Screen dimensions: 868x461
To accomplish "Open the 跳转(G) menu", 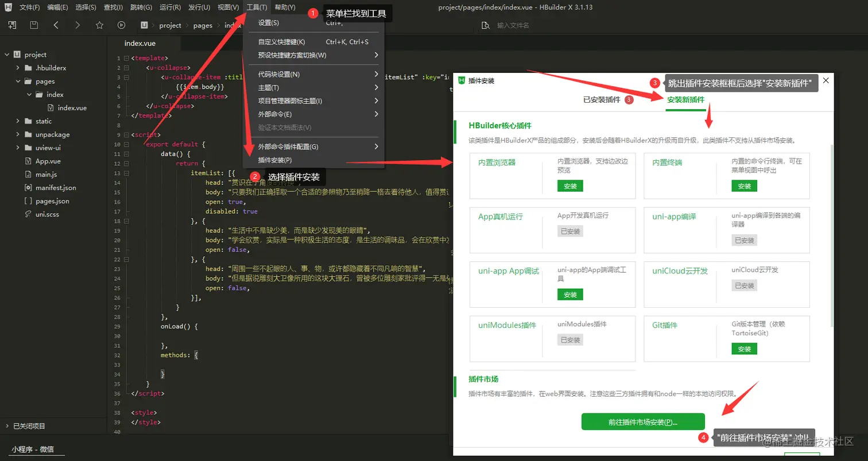I will pos(141,7).
